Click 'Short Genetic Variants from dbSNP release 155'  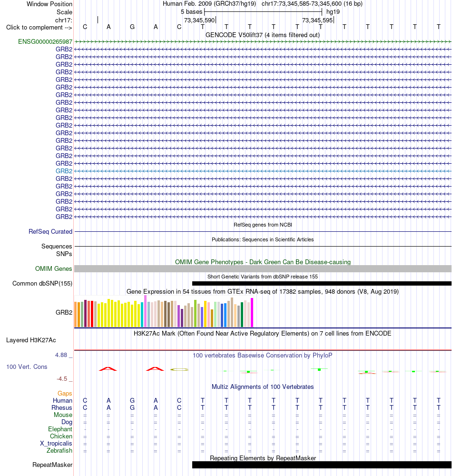click(x=263, y=277)
